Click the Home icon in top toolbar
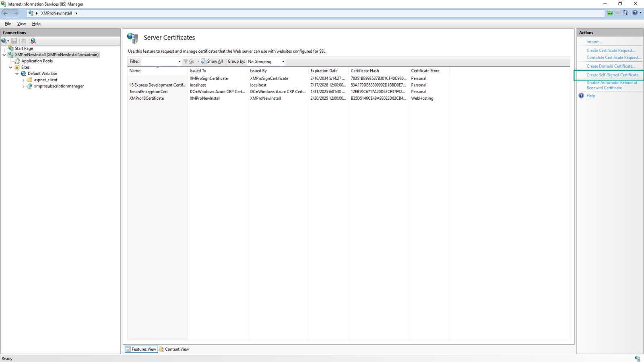This screenshot has height=362, width=644. (x=625, y=13)
